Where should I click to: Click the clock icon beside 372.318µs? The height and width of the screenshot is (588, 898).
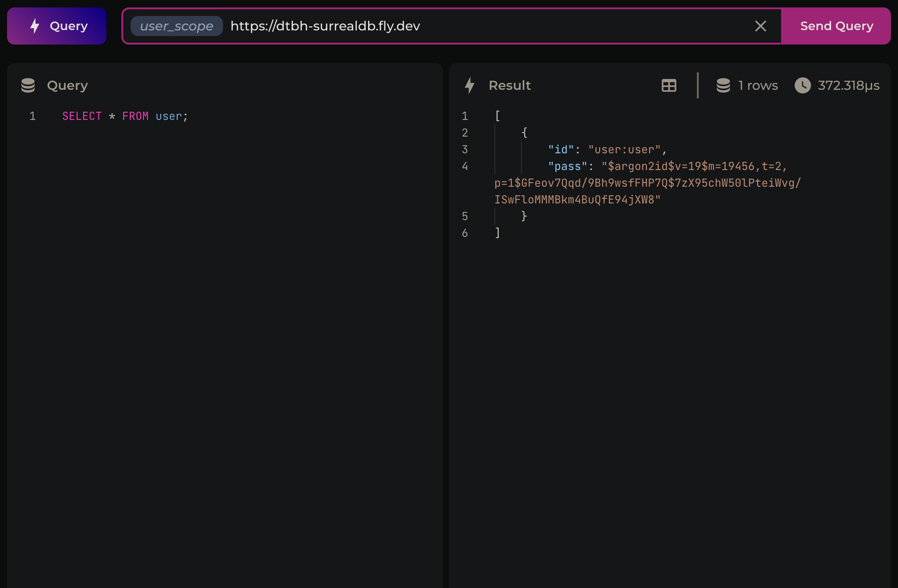[803, 85]
